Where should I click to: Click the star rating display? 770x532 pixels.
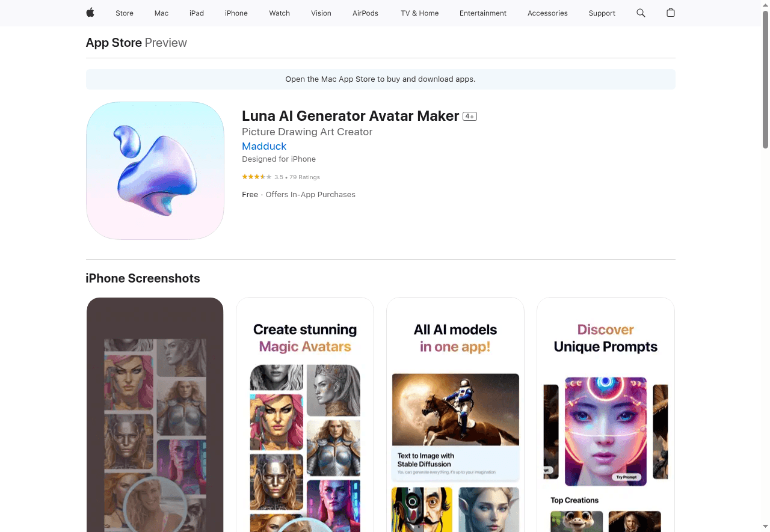click(x=257, y=177)
